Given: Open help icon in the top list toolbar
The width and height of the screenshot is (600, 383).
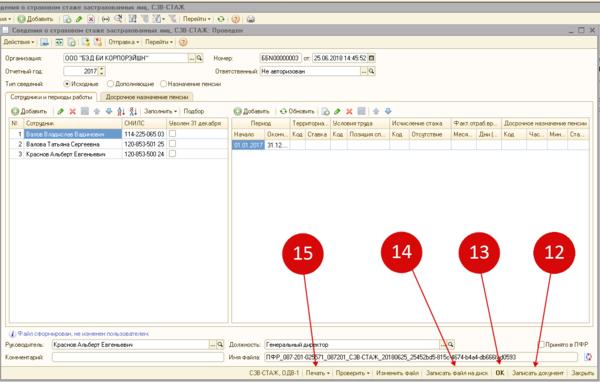Looking at the screenshot, I should 235,19.
